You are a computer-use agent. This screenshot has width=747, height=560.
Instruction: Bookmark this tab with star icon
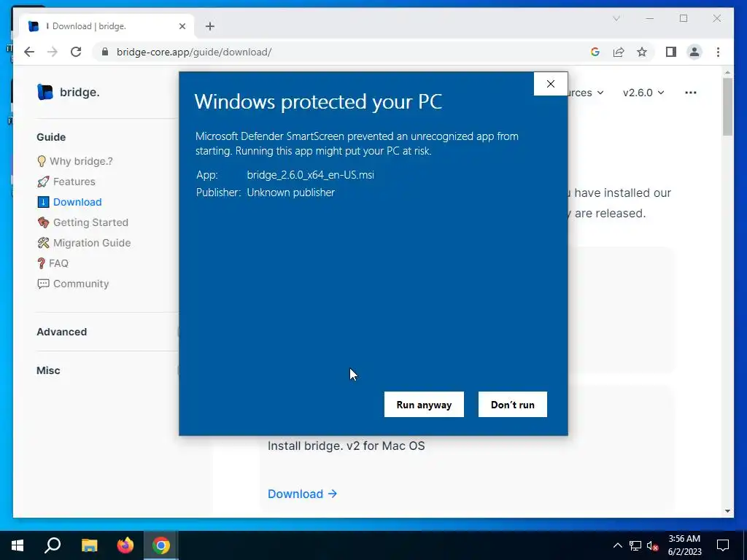[642, 52]
